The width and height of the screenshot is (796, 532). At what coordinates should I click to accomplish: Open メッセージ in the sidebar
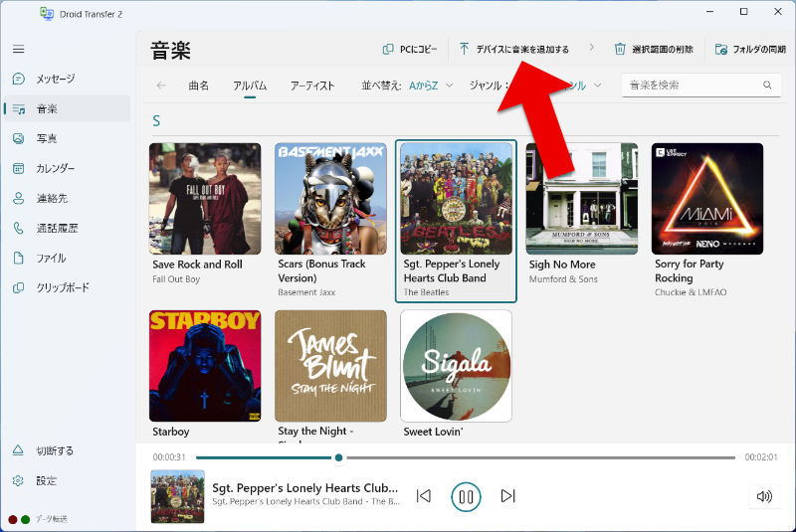(x=67, y=79)
